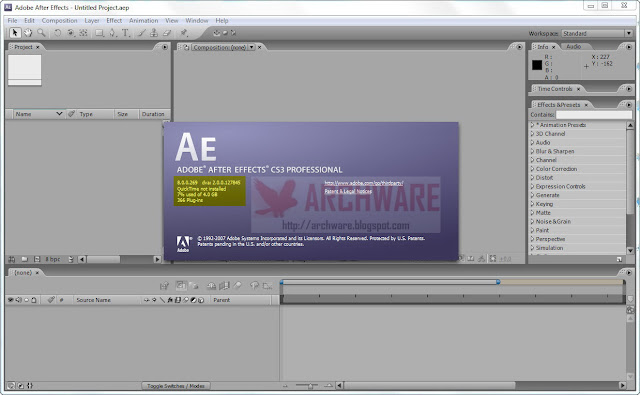
Task: Select the Hand tool
Action: click(28, 33)
